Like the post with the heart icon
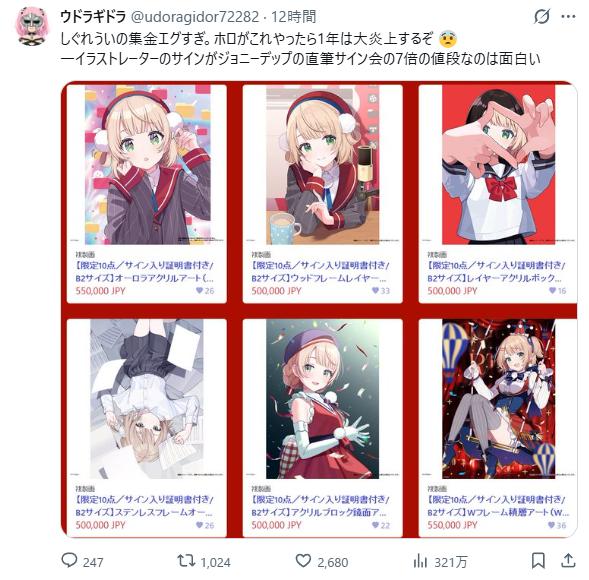The image size is (589, 580). click(x=303, y=561)
